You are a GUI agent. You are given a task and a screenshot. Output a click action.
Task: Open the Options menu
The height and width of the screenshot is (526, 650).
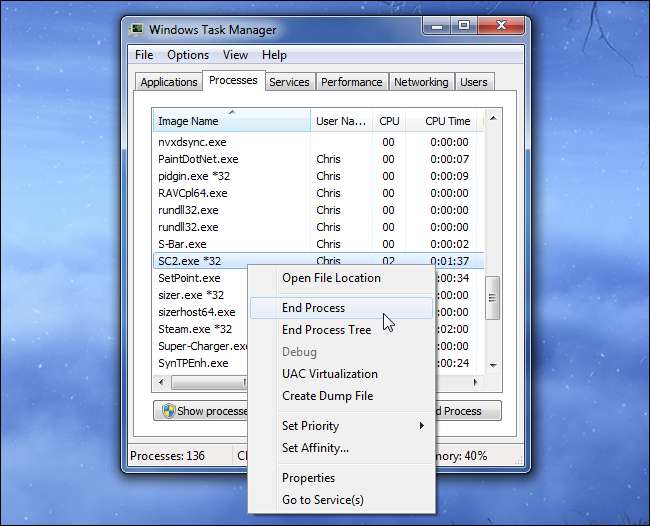pos(188,55)
